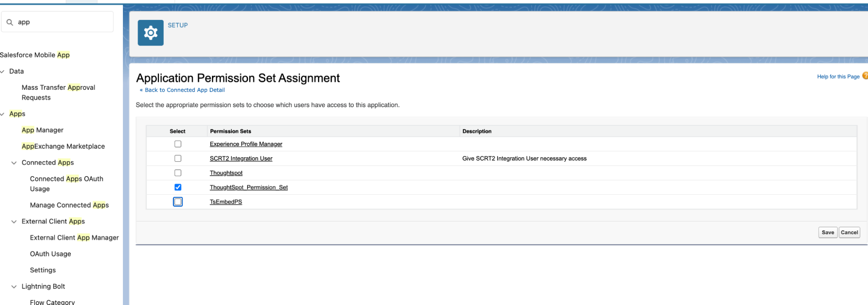Click the Setup gear icon

[x=150, y=33]
